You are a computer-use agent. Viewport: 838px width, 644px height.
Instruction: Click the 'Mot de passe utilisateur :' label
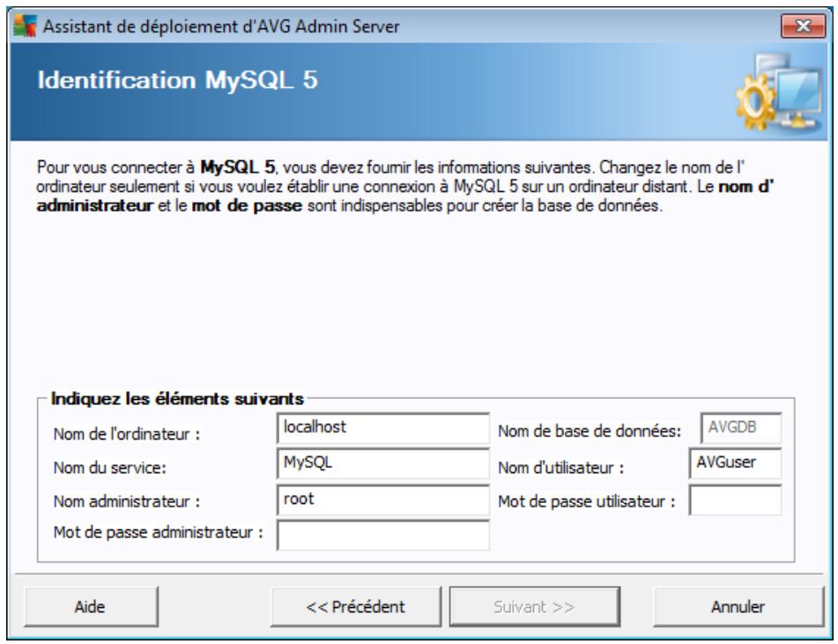[x=586, y=501]
